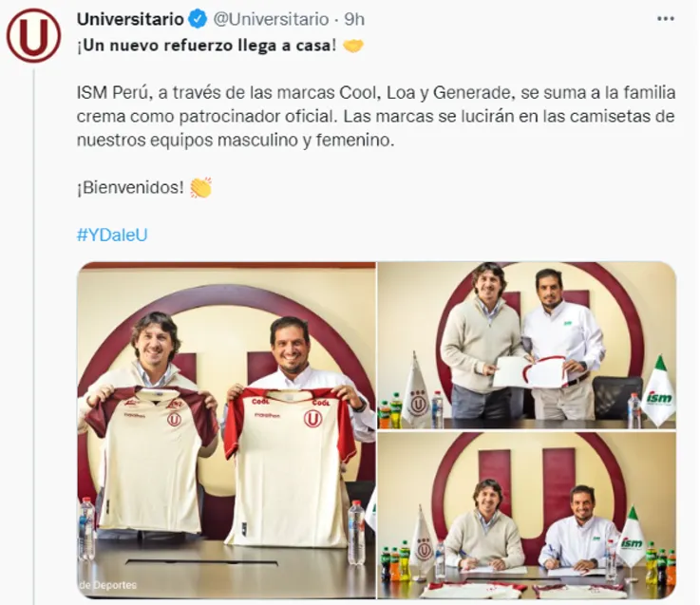
Task: Click the bold headline 'Un nuevo refuerzo llega a casa'
Action: click(206, 45)
